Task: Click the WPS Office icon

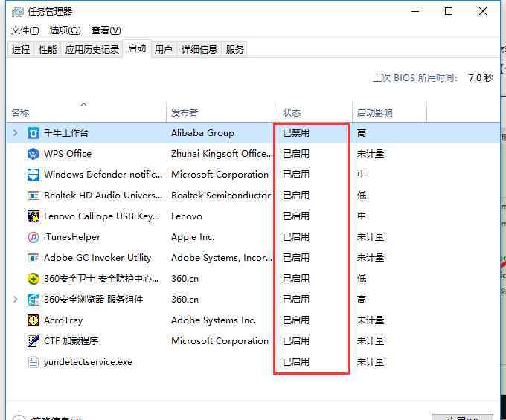Action: (33, 154)
